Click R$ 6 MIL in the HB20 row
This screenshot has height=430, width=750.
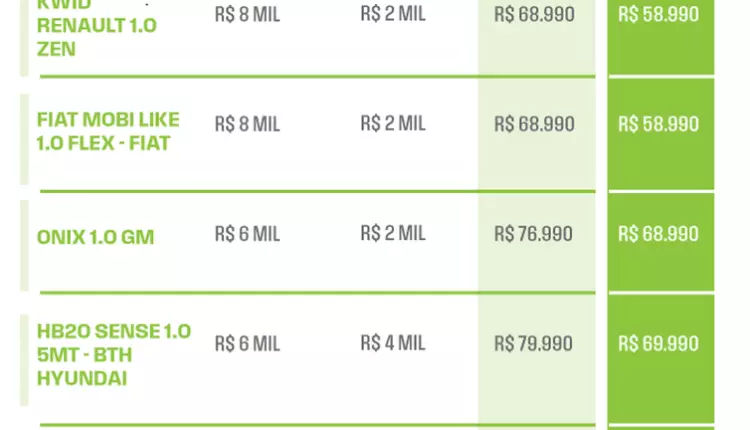click(247, 344)
